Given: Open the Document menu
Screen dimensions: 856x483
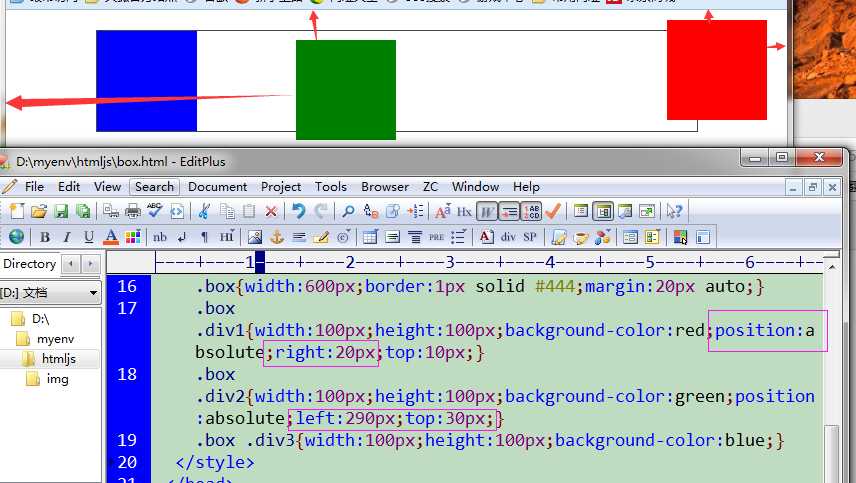Looking at the screenshot, I should click(x=217, y=187).
